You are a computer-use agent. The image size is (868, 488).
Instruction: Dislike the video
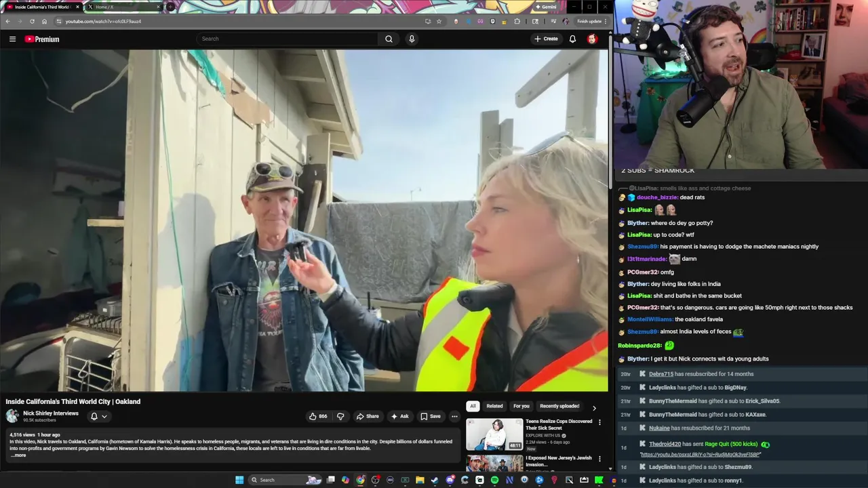click(x=340, y=416)
